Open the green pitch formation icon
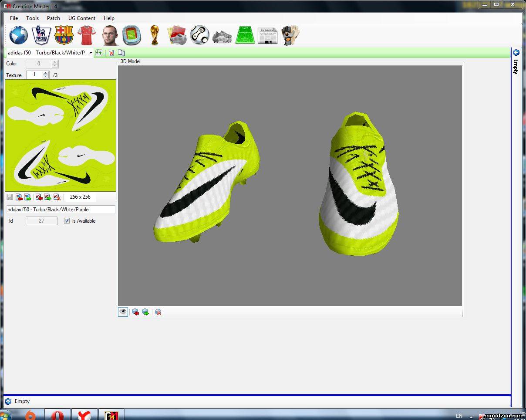The height and width of the screenshot is (420, 526). 245,35
